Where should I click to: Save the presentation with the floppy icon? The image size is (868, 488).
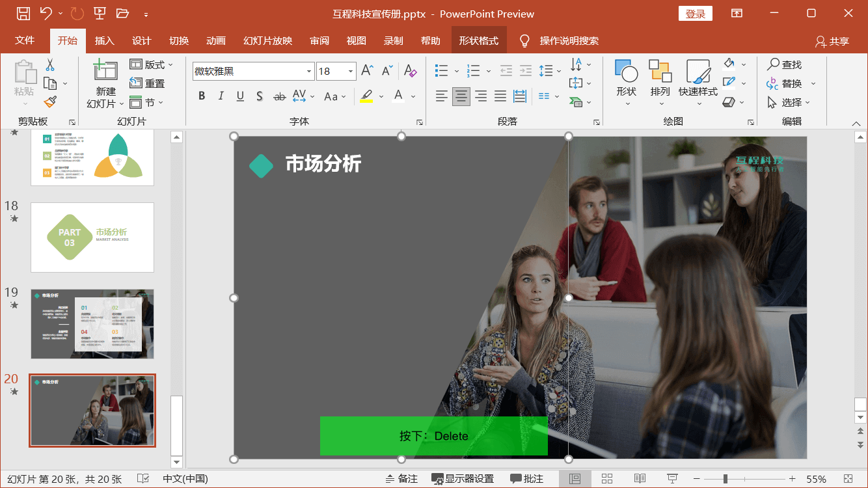(23, 14)
